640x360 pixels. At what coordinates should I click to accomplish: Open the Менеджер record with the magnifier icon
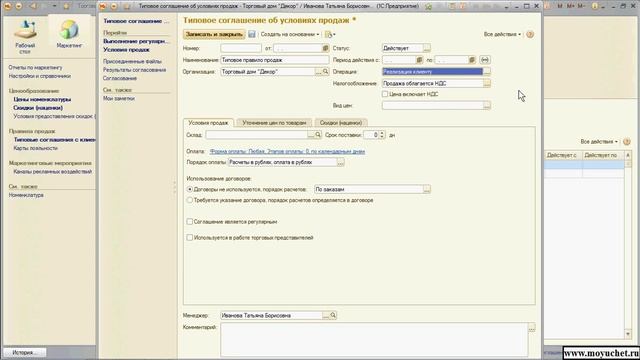(333, 316)
